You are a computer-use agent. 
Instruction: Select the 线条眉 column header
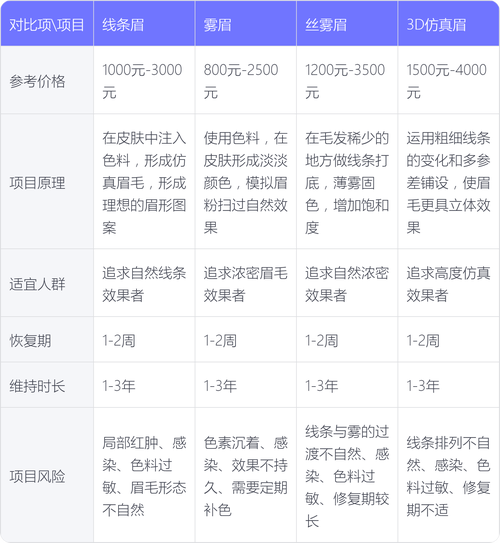click(144, 23)
